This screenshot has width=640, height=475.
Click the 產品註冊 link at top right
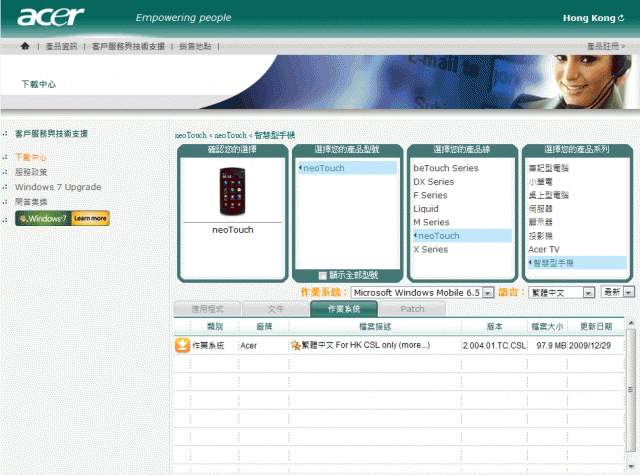(606, 46)
